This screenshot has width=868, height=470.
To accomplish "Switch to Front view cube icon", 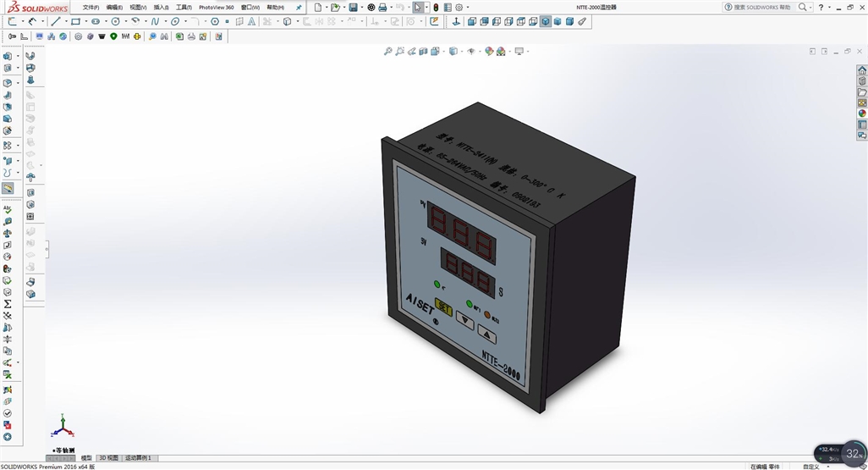I will [472, 22].
